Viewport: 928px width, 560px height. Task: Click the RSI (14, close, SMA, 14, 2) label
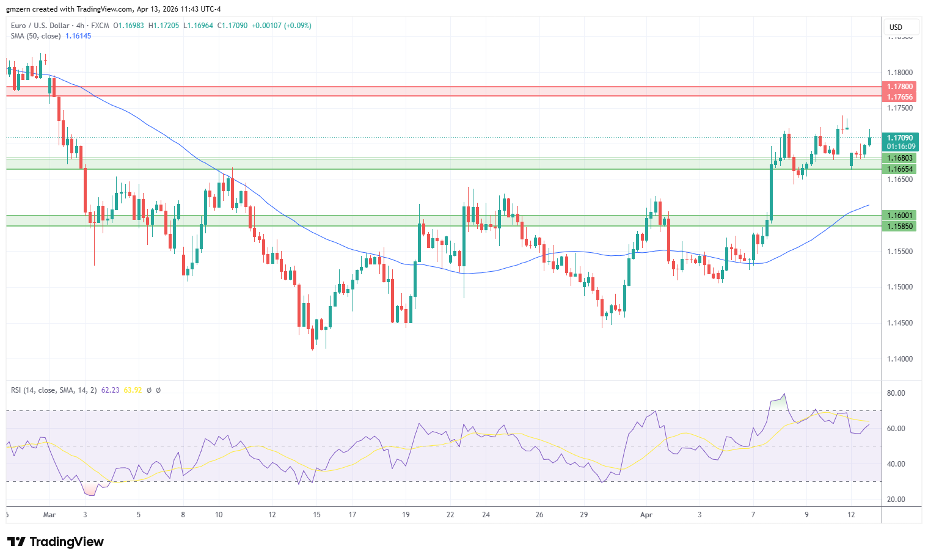pos(54,390)
